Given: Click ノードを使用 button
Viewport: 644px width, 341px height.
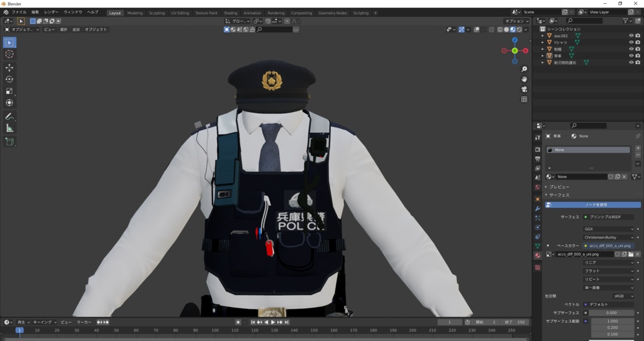Looking at the screenshot, I should (x=592, y=204).
